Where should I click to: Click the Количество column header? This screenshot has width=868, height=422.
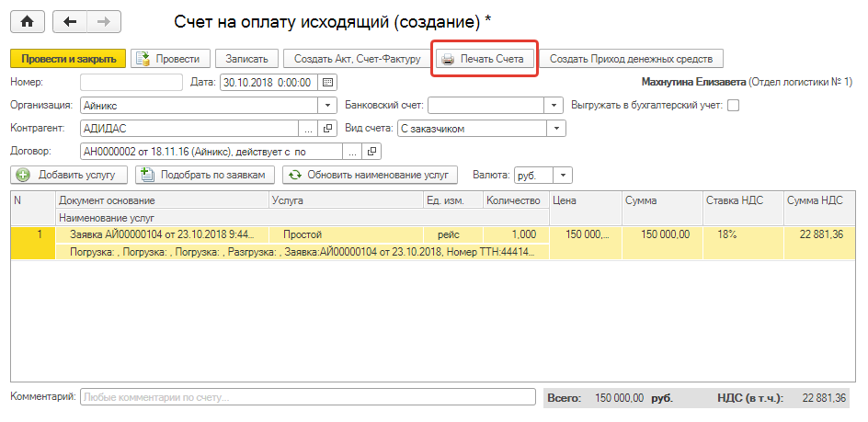coord(514,200)
